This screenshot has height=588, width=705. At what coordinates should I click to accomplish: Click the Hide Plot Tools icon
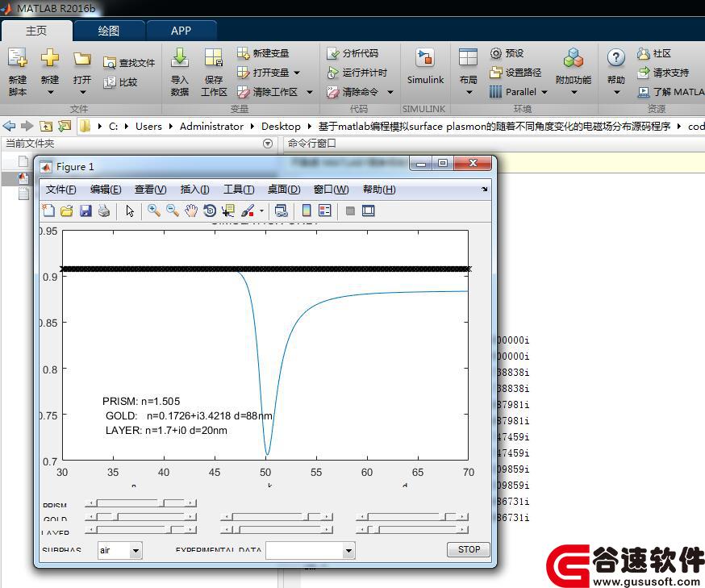click(x=350, y=211)
